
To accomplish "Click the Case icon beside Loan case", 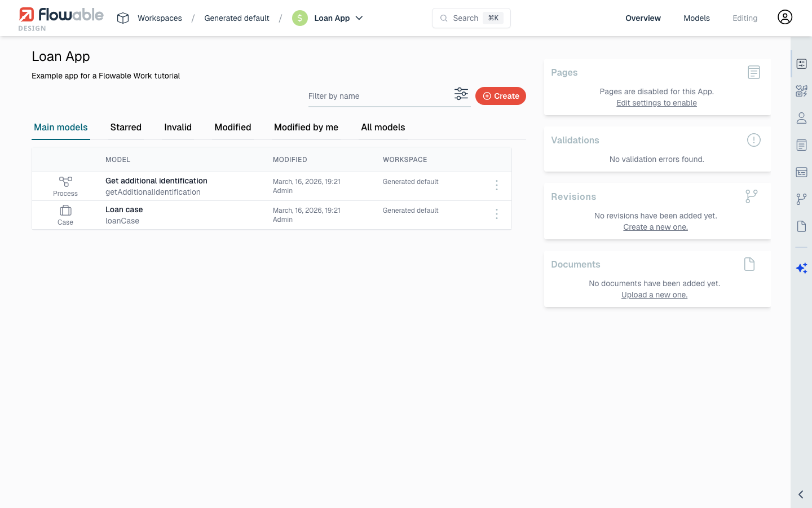I will (x=65, y=211).
